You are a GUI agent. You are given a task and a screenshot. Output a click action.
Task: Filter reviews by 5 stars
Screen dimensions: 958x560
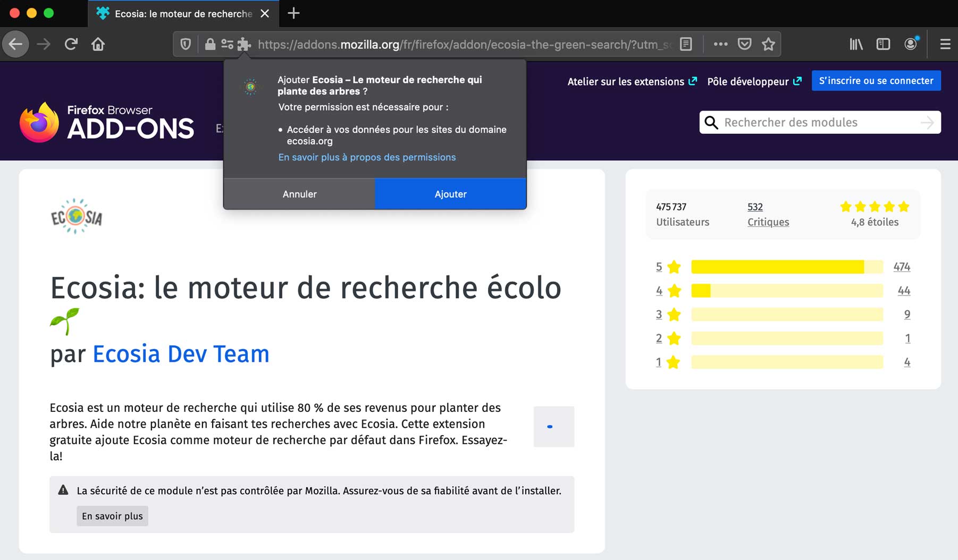click(x=668, y=267)
